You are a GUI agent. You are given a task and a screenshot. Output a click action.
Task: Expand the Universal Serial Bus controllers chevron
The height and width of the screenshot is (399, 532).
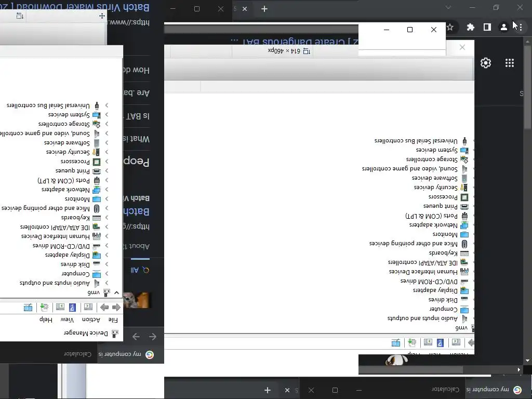[x=107, y=105]
